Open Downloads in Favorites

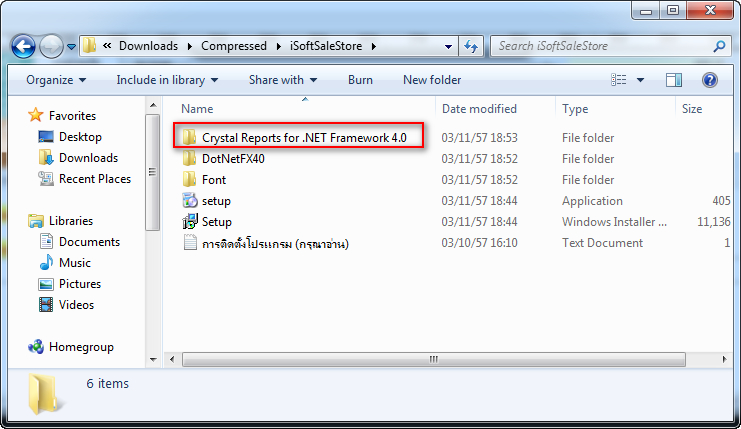(88, 158)
